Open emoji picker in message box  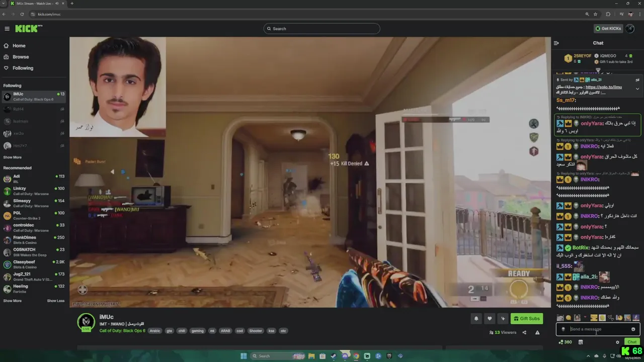(633, 329)
